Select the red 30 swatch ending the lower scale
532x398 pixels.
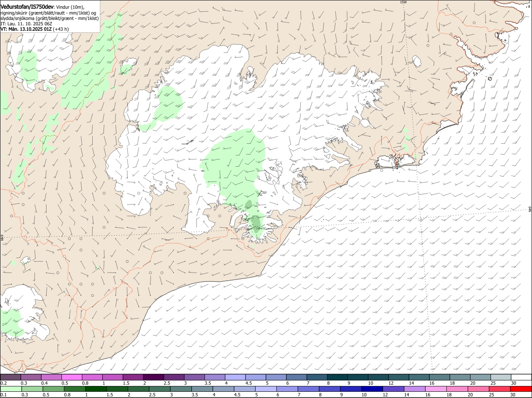(x=521, y=389)
